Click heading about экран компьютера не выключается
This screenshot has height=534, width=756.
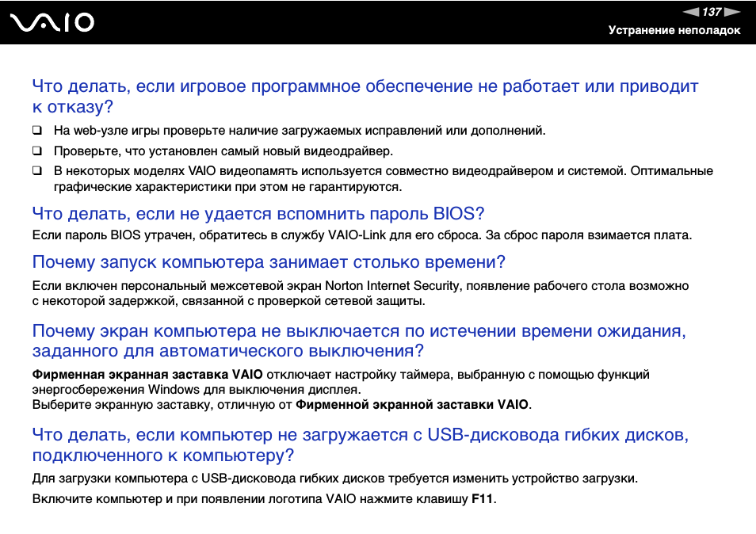(358, 341)
